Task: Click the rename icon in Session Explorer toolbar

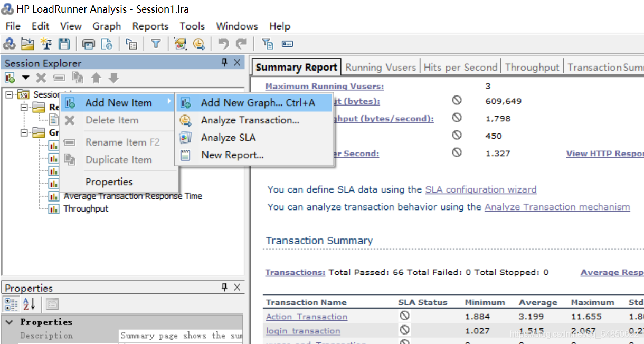Action: point(59,78)
